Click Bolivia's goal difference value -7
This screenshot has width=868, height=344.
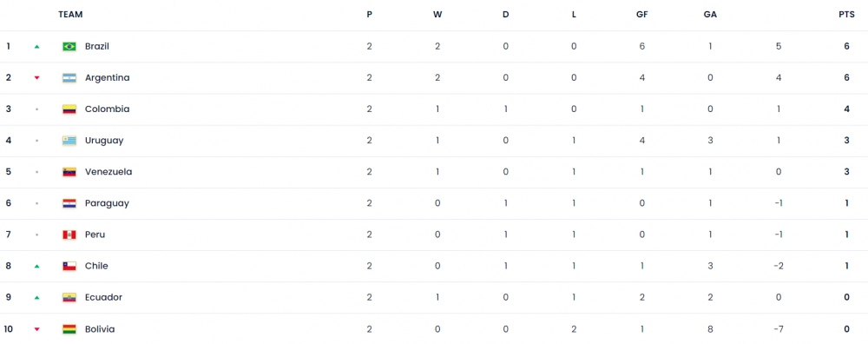pyautogui.click(x=779, y=329)
